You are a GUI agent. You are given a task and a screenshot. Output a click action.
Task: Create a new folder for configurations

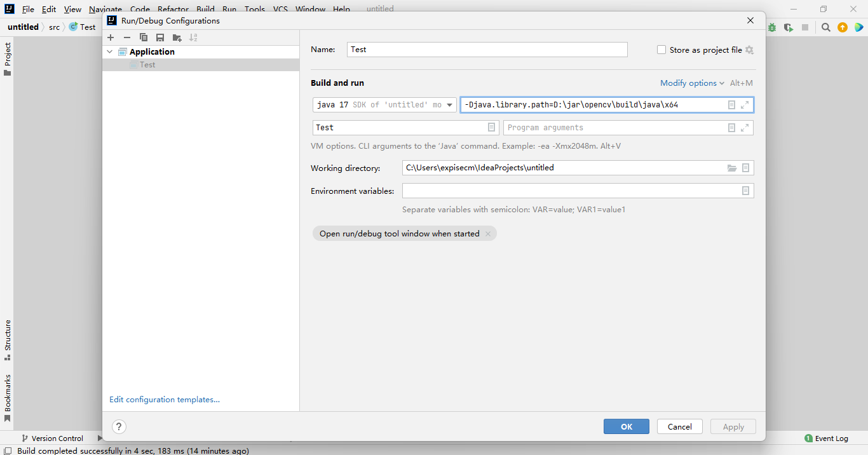[x=177, y=37]
